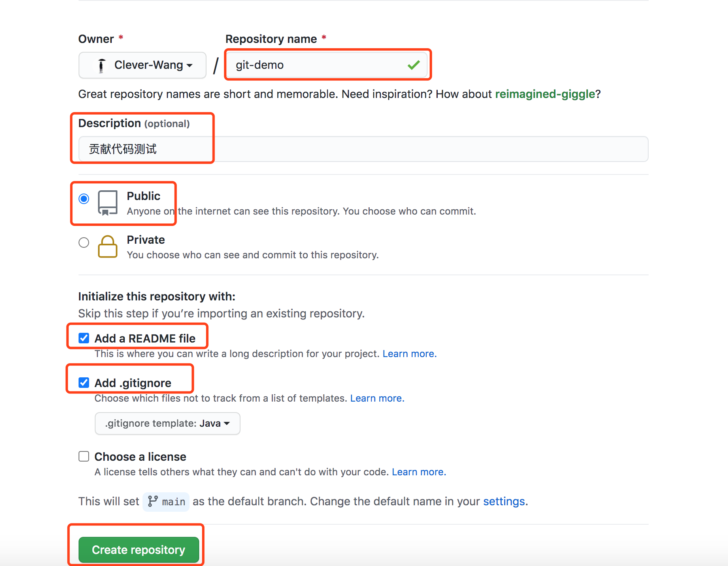This screenshot has width=728, height=566.
Task: Enable Choose a license
Action: tap(83, 456)
